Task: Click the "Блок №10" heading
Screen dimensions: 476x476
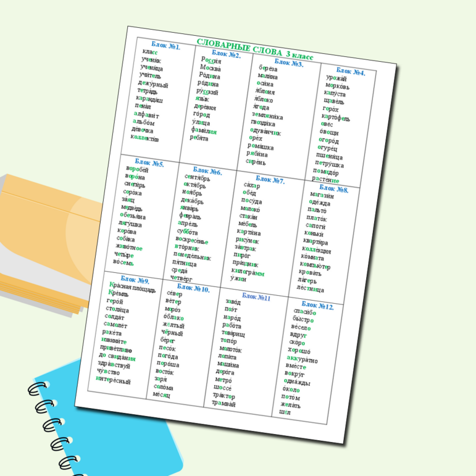Action: click(x=193, y=288)
